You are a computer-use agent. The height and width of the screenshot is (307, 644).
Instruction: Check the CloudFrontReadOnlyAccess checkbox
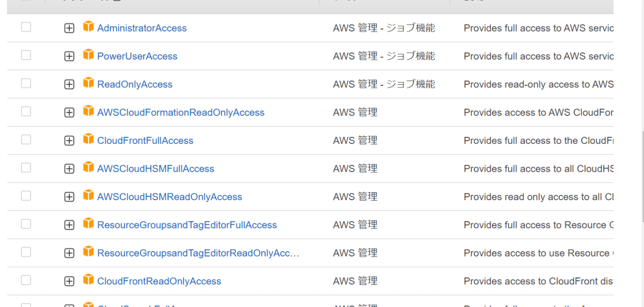coord(26,280)
